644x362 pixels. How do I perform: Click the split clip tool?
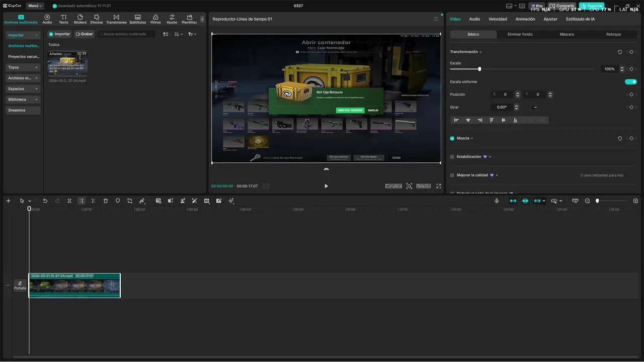pyautogui.click(x=69, y=201)
